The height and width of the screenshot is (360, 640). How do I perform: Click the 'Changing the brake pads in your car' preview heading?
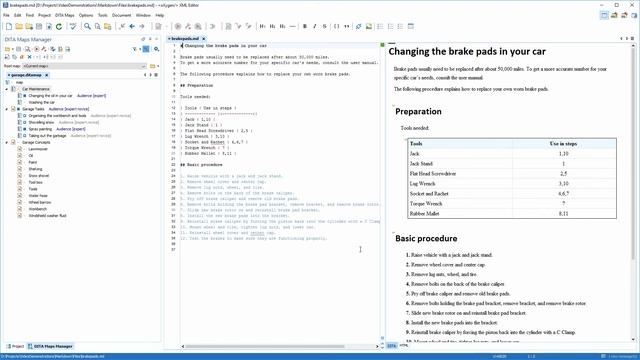(467, 51)
